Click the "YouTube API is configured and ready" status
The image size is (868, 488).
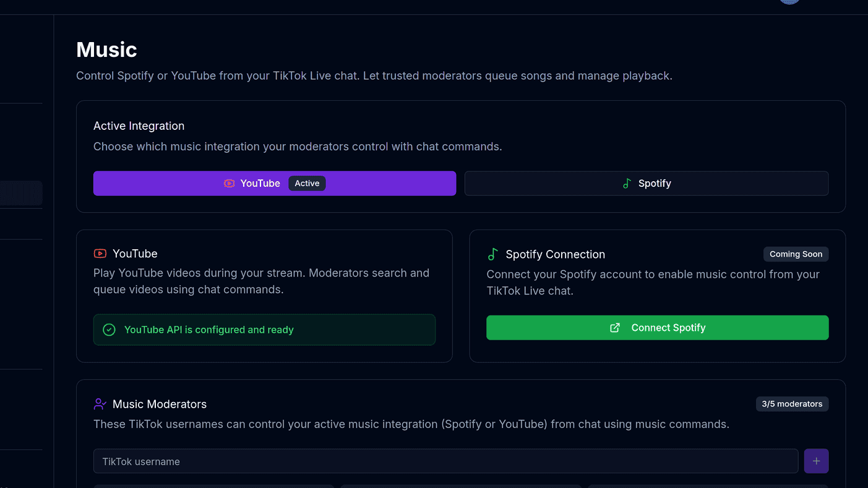tap(264, 330)
